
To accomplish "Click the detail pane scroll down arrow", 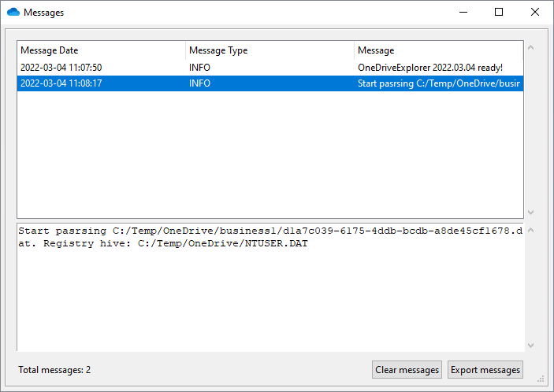I will pyautogui.click(x=530, y=346).
